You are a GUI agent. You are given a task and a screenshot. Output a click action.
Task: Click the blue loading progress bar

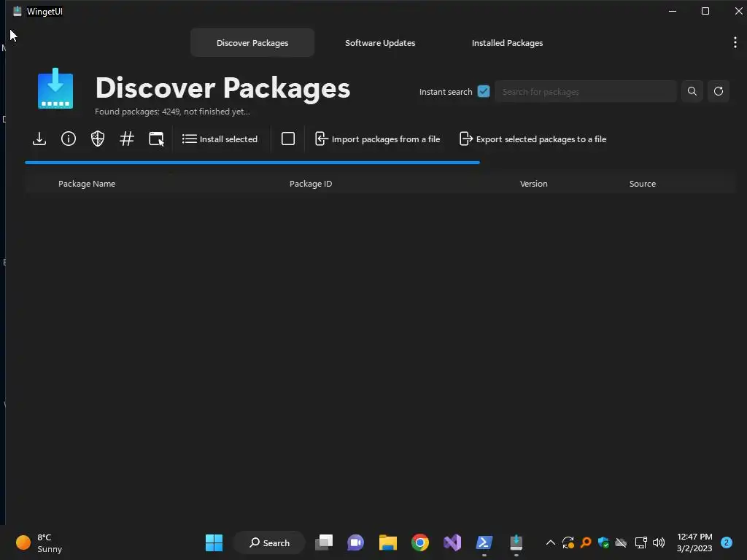coord(252,163)
